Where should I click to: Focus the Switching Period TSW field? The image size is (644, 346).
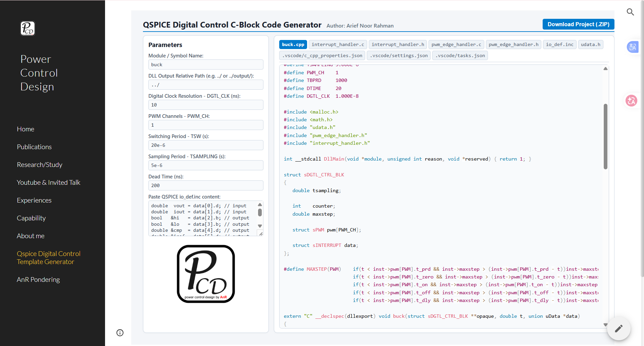206,145
